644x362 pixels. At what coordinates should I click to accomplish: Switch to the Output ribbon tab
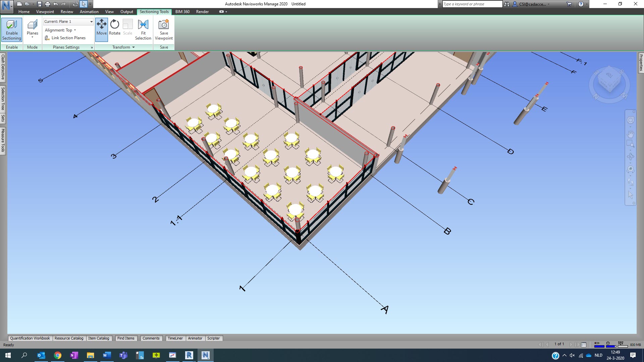[126, 12]
